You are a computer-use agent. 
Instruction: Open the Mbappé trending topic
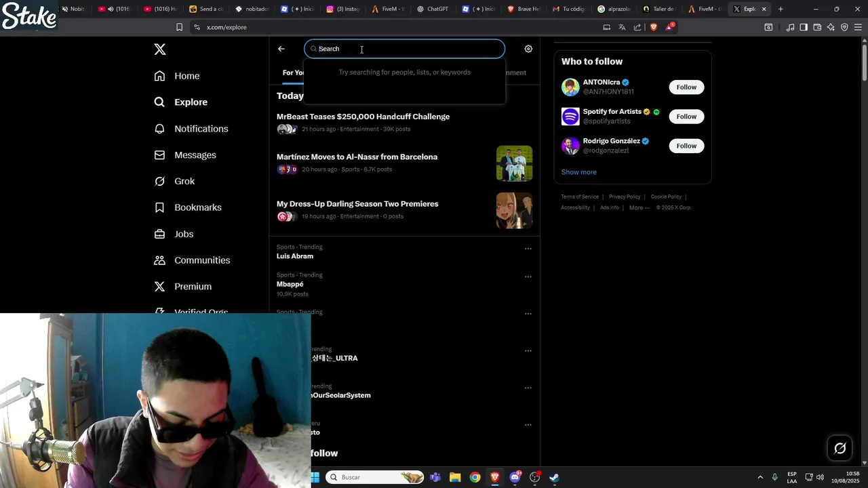[x=290, y=285]
